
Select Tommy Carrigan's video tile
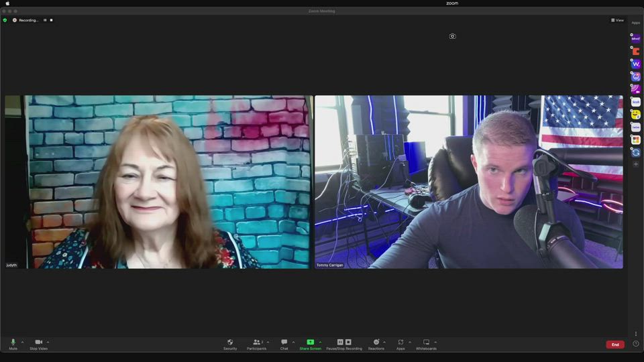(x=468, y=181)
